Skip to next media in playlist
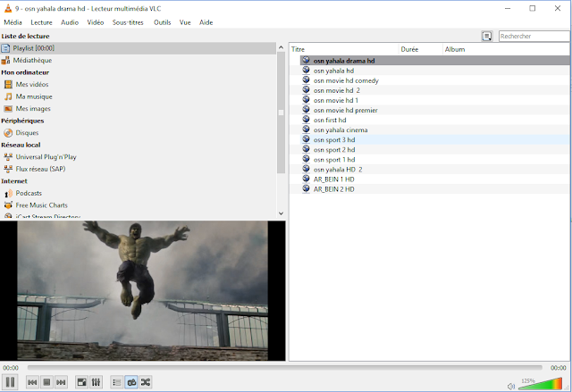 pyautogui.click(x=61, y=382)
